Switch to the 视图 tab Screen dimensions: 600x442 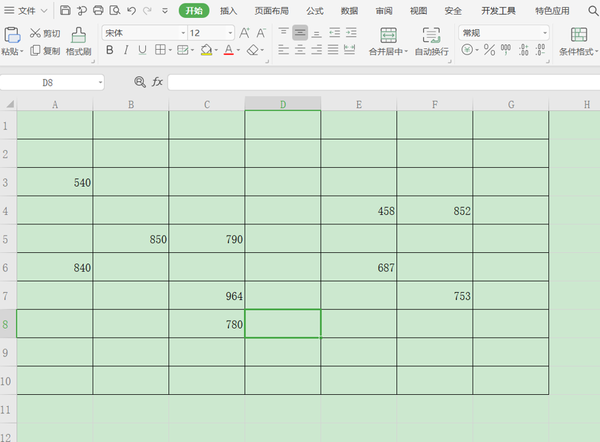tap(418, 11)
